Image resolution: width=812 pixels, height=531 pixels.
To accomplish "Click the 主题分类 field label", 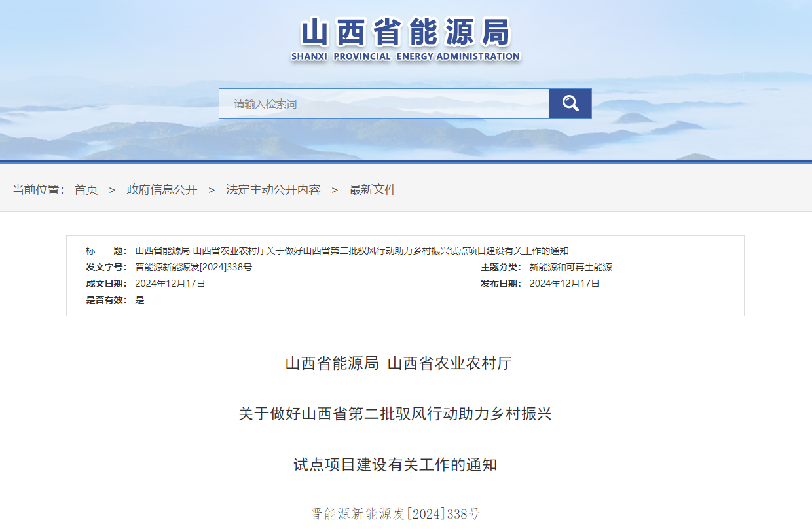I will click(x=501, y=267).
